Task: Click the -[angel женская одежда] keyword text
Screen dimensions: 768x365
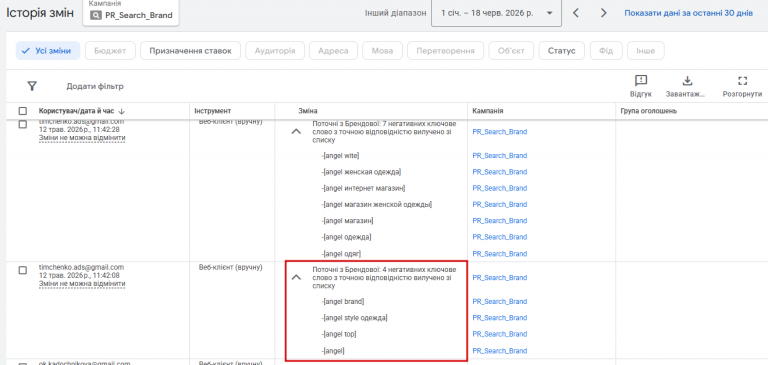Action: [361, 172]
